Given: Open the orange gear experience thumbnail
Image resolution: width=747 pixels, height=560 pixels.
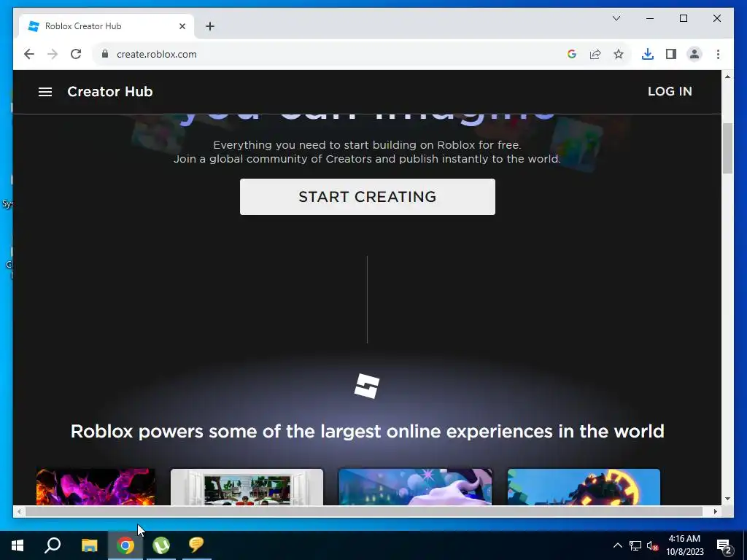Looking at the screenshot, I should [x=584, y=486].
